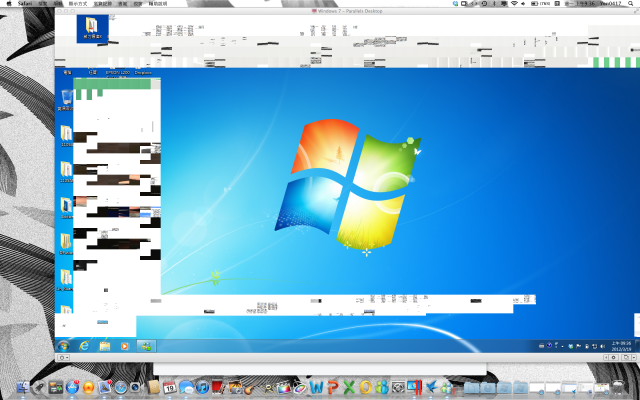Open Messages chat bubble in the dock

[x=186, y=387]
